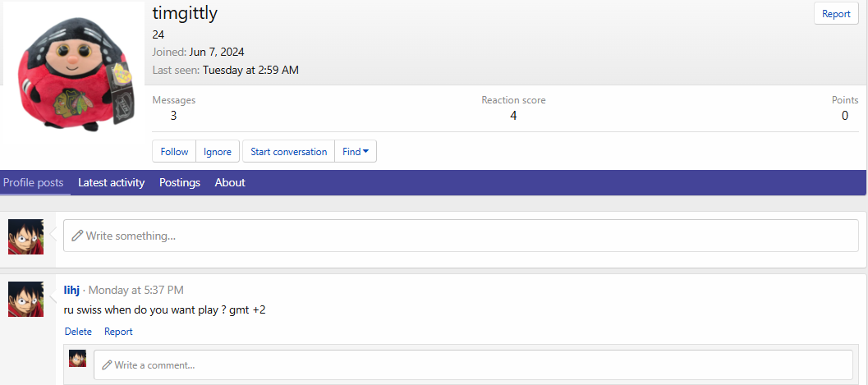
Task: Start a conversation with timgittly
Action: point(288,152)
